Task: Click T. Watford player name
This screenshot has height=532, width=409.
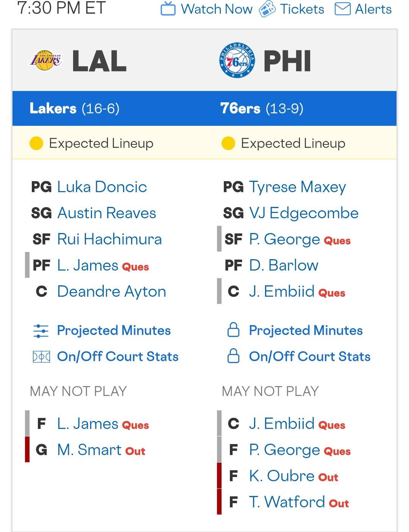Action: (287, 502)
